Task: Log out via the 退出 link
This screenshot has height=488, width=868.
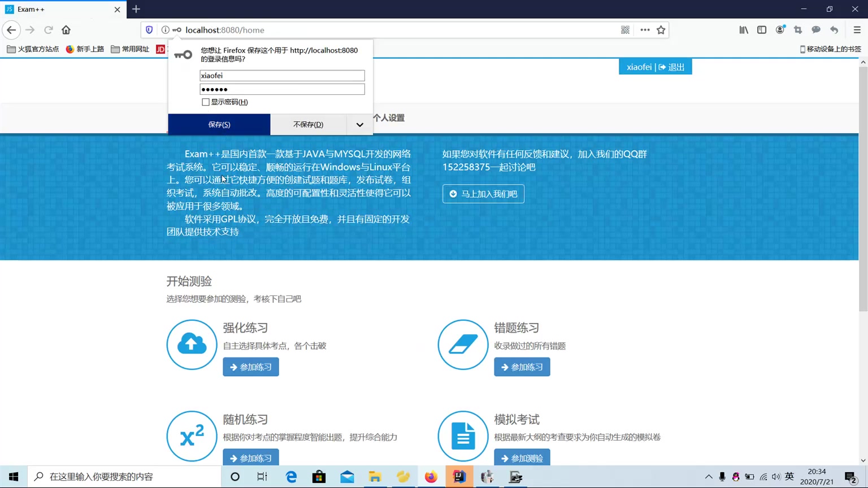Action: click(x=671, y=67)
